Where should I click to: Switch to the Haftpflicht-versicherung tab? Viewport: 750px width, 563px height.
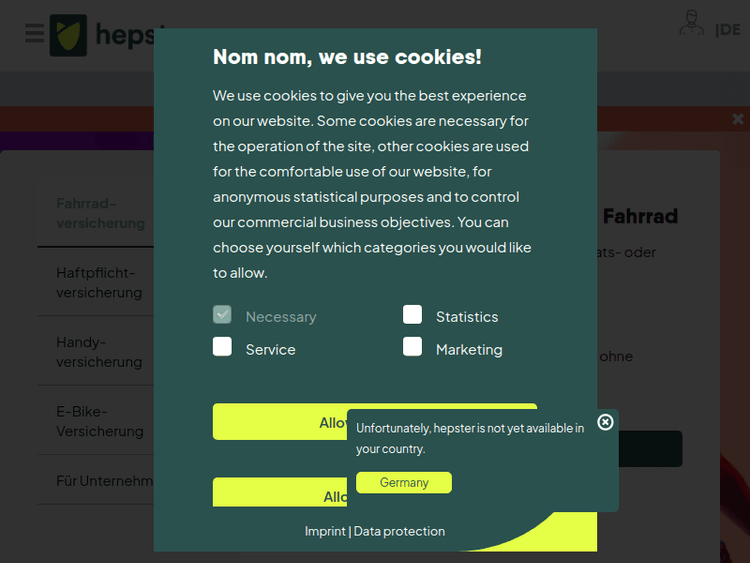point(98,282)
